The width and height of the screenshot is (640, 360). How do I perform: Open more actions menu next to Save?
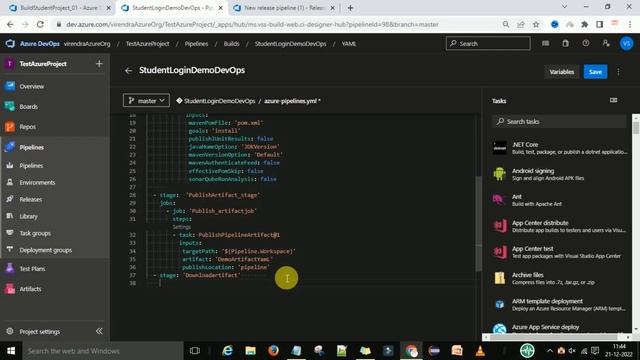tap(618, 72)
